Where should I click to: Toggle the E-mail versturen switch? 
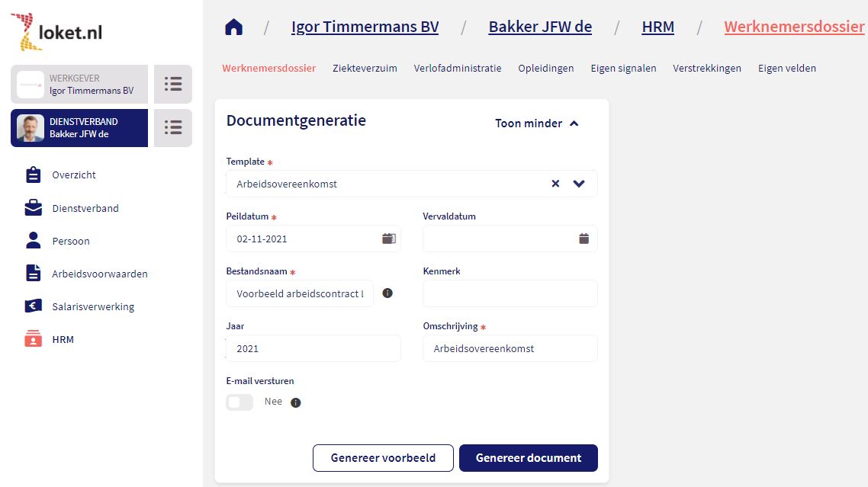click(240, 402)
